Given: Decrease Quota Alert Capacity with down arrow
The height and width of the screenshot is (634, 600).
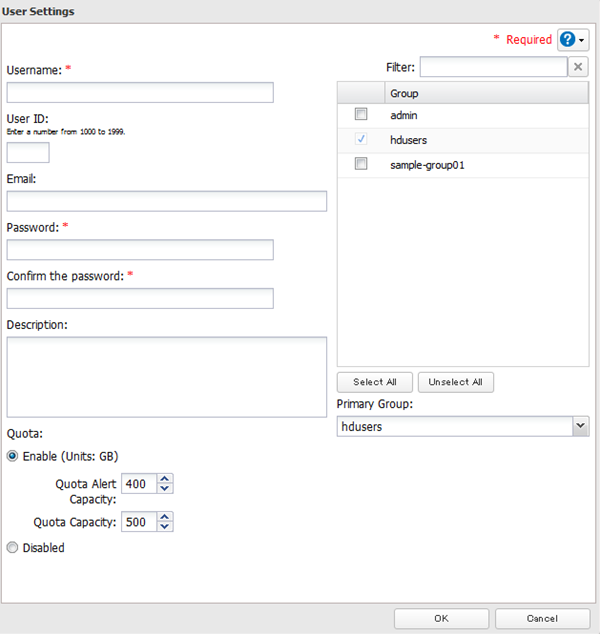Looking at the screenshot, I should pyautogui.click(x=165, y=490).
